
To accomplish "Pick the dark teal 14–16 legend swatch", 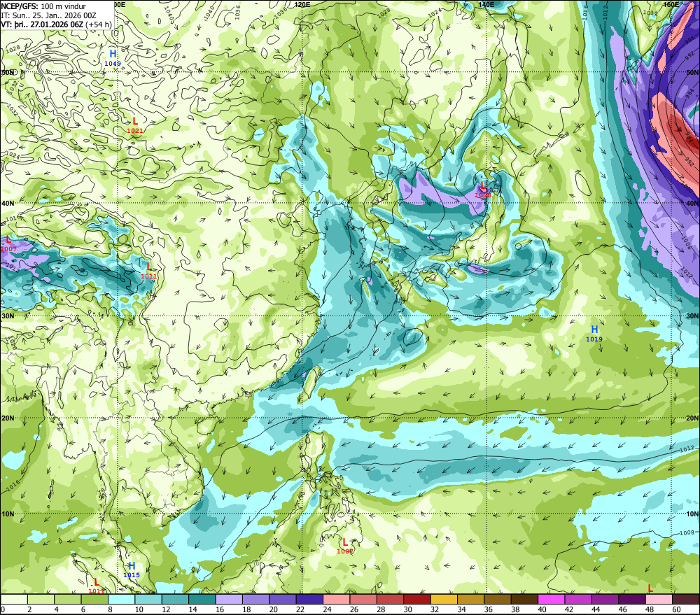I will pyautogui.click(x=202, y=599).
